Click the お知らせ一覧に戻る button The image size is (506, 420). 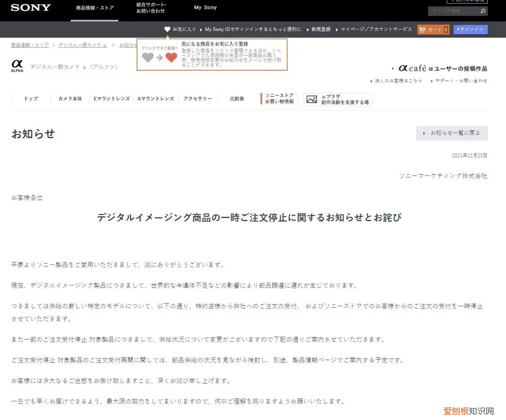coord(452,133)
